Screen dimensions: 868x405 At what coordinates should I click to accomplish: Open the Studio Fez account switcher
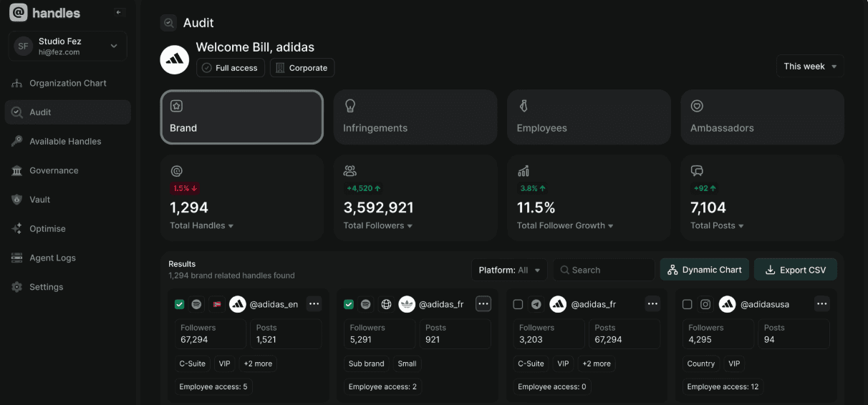point(68,47)
